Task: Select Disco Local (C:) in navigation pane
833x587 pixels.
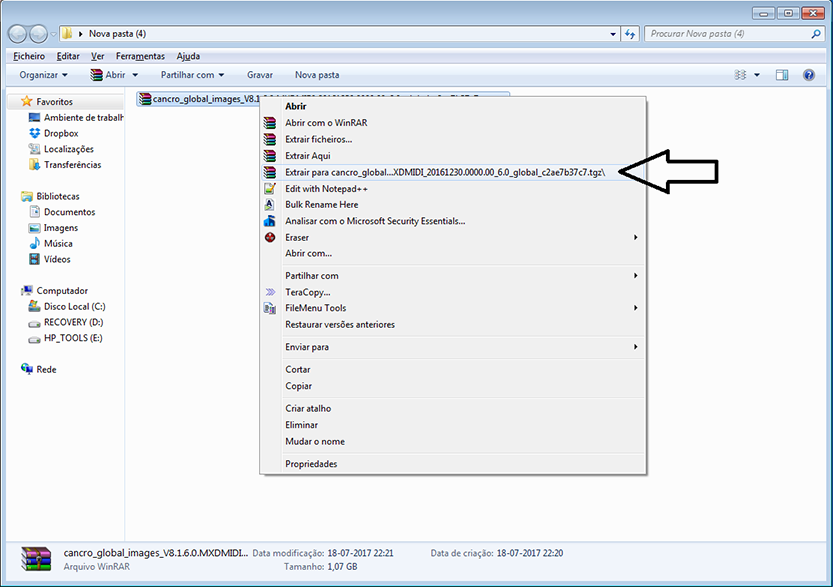Action: point(74,307)
